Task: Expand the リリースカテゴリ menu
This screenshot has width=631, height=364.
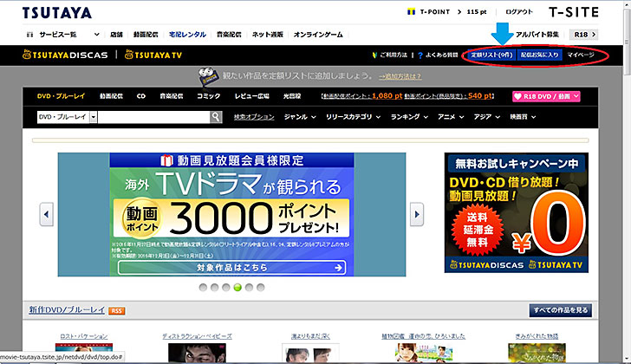Action: point(353,117)
